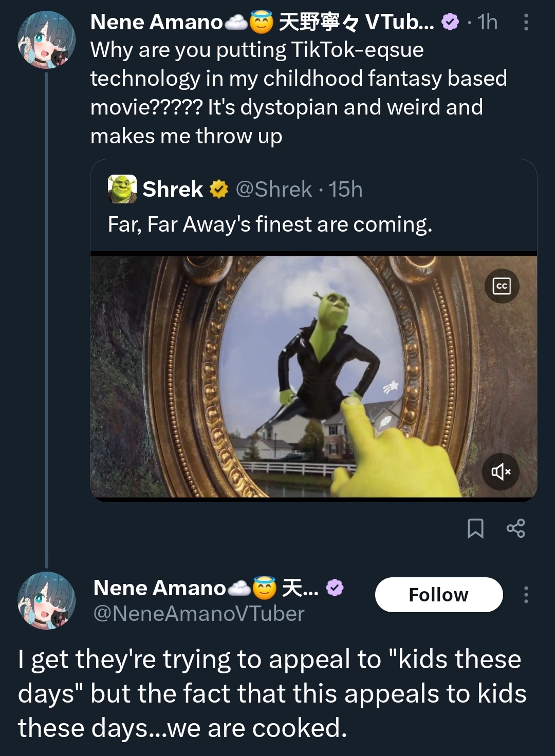Open the more options menu next to Follow

coord(526,595)
